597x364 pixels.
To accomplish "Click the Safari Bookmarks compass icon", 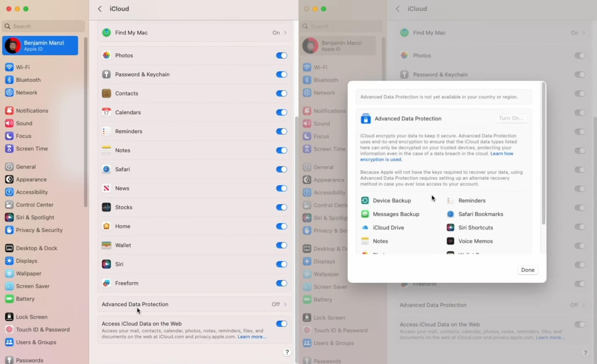I will (x=450, y=214).
